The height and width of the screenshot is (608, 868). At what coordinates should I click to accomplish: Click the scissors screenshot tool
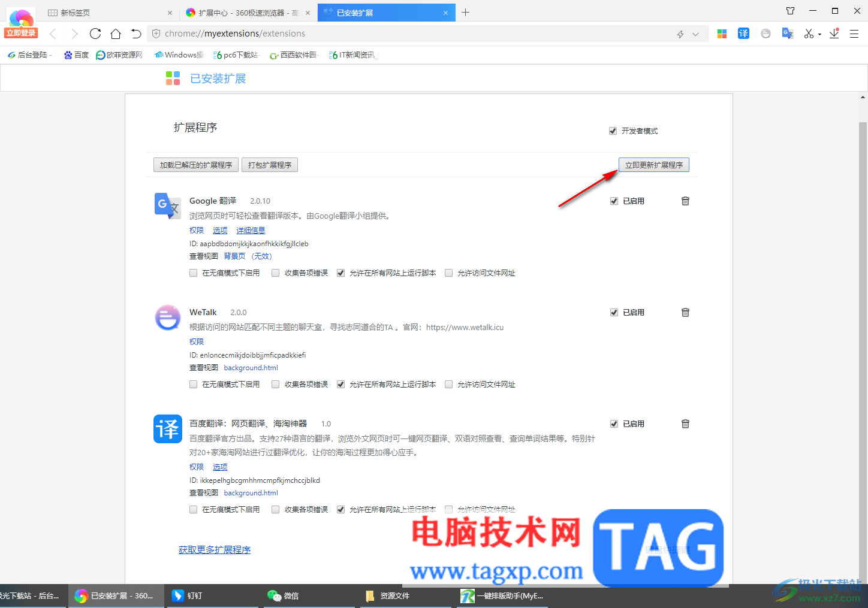click(809, 34)
